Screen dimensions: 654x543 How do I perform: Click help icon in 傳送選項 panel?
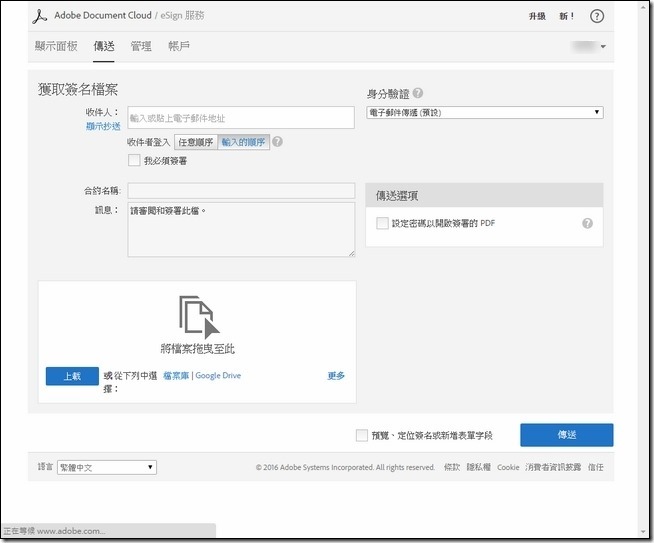[x=587, y=223]
